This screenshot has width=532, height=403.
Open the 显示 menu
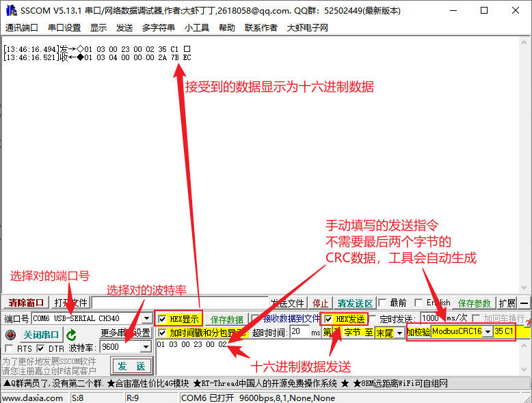[98, 28]
